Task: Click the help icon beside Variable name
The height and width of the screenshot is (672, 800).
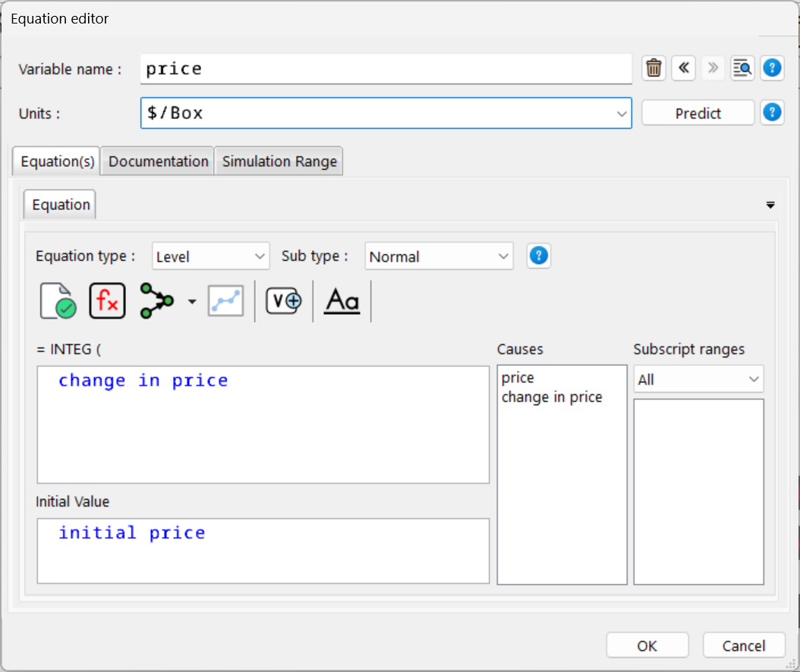Action: (x=772, y=68)
